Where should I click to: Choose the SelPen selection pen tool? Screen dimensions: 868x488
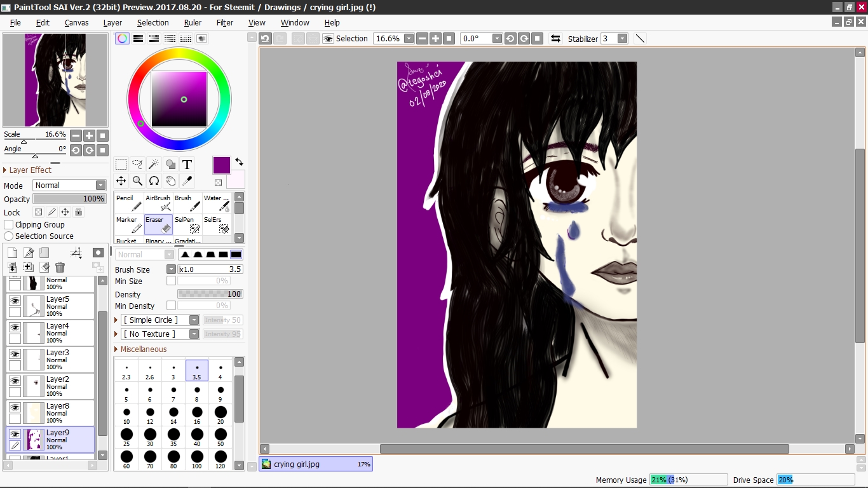(187, 225)
